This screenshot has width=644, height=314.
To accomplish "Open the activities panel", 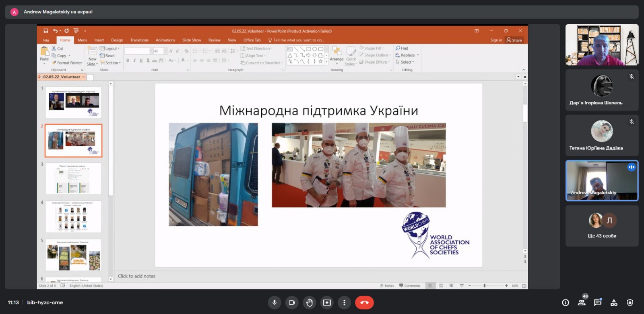I will [614, 303].
